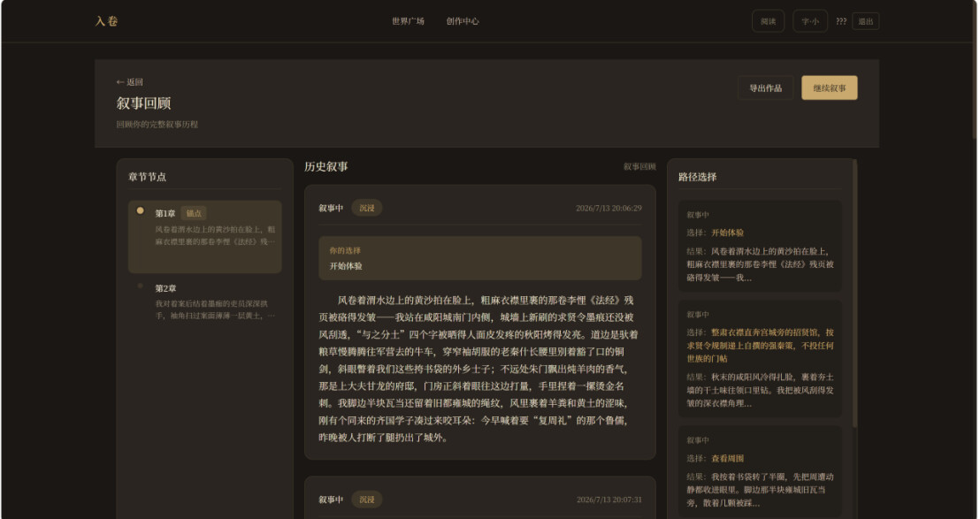980x519 pixels.
Task: Click the ??? username text
Action: click(x=841, y=21)
